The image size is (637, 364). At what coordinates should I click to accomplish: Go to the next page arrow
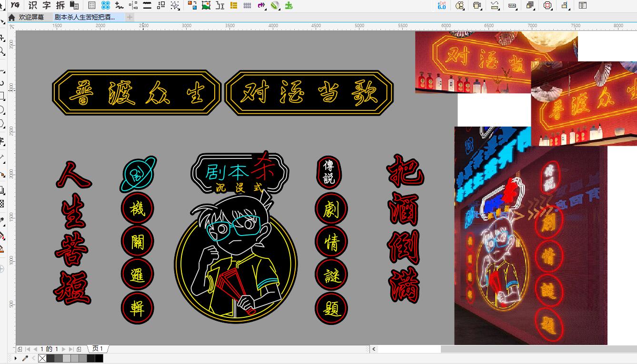pyautogui.click(x=63, y=349)
